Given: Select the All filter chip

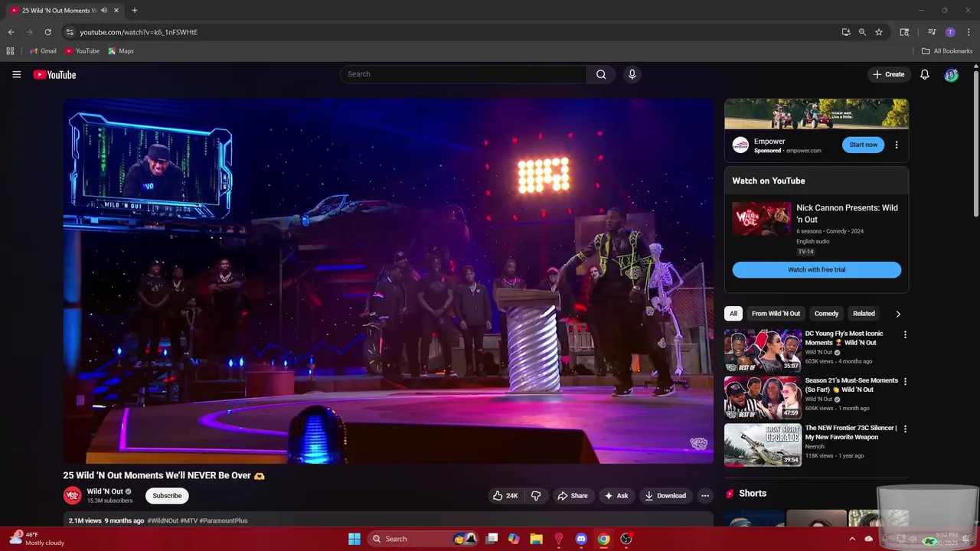Looking at the screenshot, I should click(733, 314).
